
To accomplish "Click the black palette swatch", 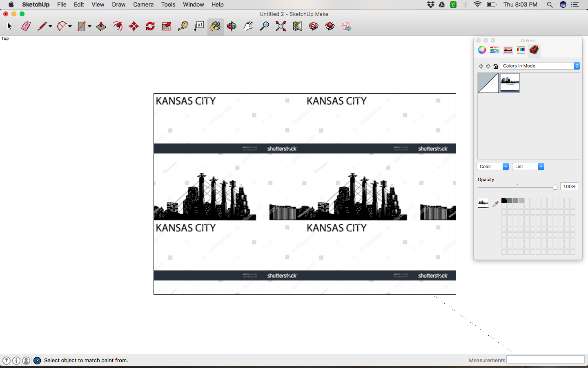I will [x=504, y=201].
